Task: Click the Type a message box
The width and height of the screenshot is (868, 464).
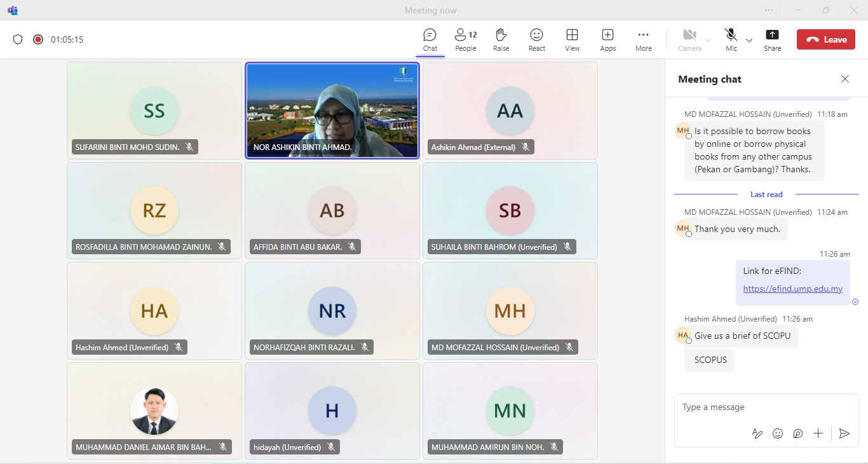Action: (x=766, y=407)
